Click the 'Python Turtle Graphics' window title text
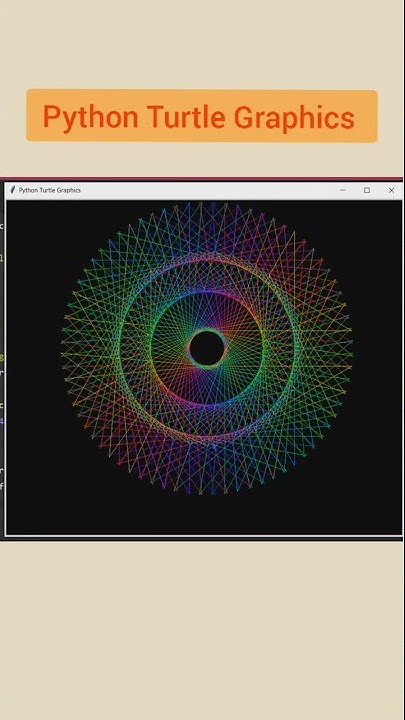Viewport: 405px width, 720px height. [50, 190]
